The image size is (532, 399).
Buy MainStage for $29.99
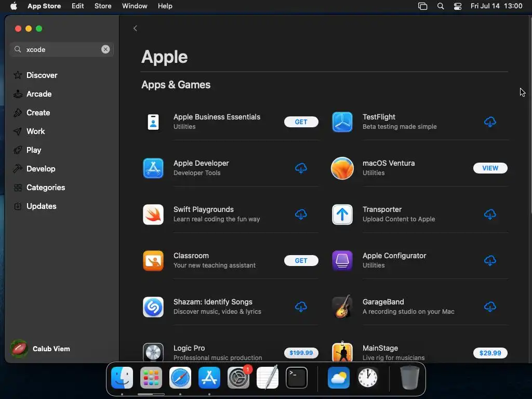[490, 353]
